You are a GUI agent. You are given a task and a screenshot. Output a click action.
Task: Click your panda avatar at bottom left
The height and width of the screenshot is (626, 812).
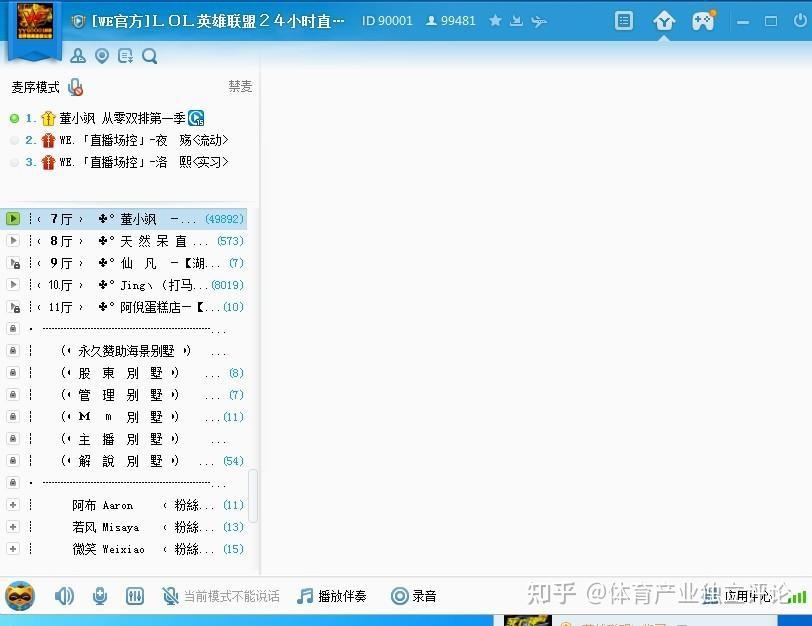coord(20,595)
